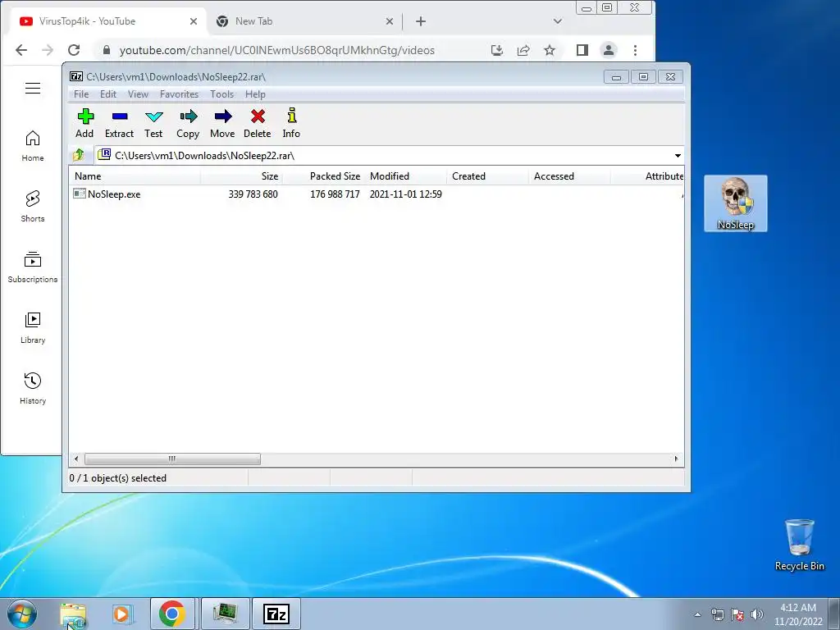Open YouTube Shorts
This screenshot has height=630, width=840.
click(33, 206)
